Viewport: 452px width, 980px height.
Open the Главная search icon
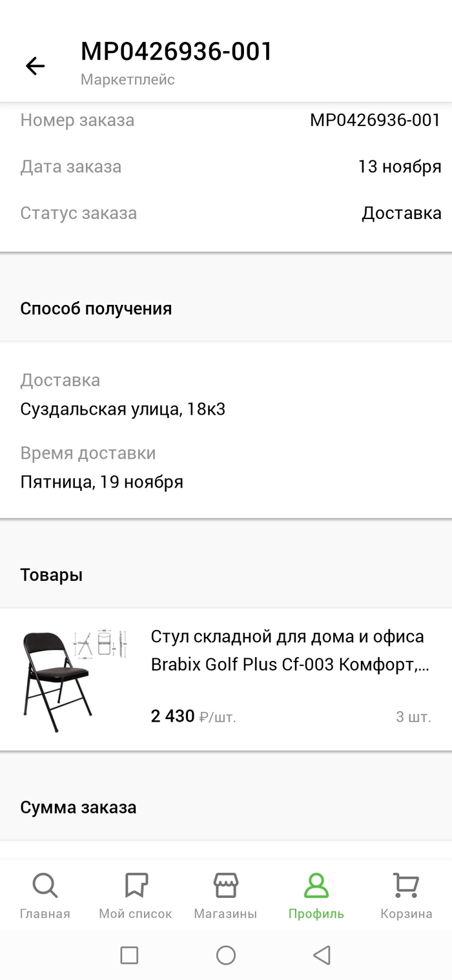pos(45,885)
